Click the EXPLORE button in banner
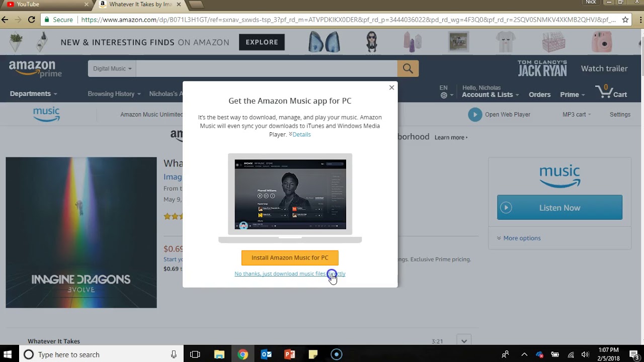The height and width of the screenshot is (362, 644). click(x=262, y=42)
